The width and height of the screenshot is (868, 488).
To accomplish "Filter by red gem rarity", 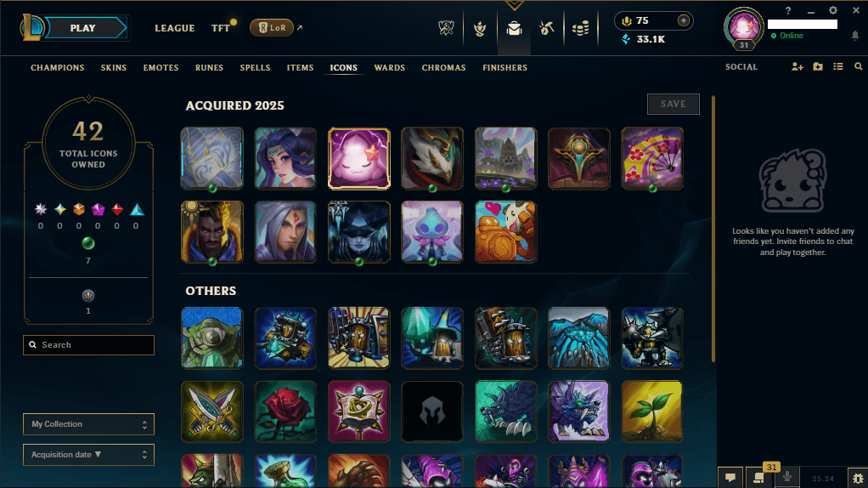I will [117, 209].
